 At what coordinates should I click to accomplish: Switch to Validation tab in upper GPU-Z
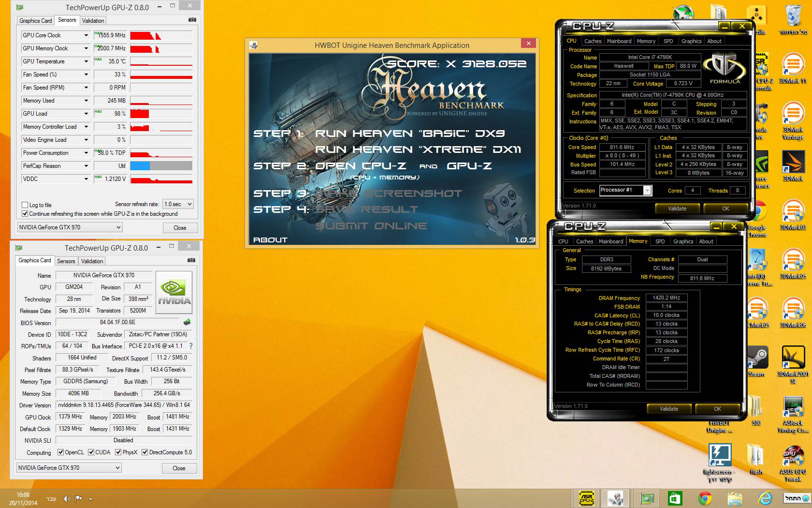coord(93,20)
